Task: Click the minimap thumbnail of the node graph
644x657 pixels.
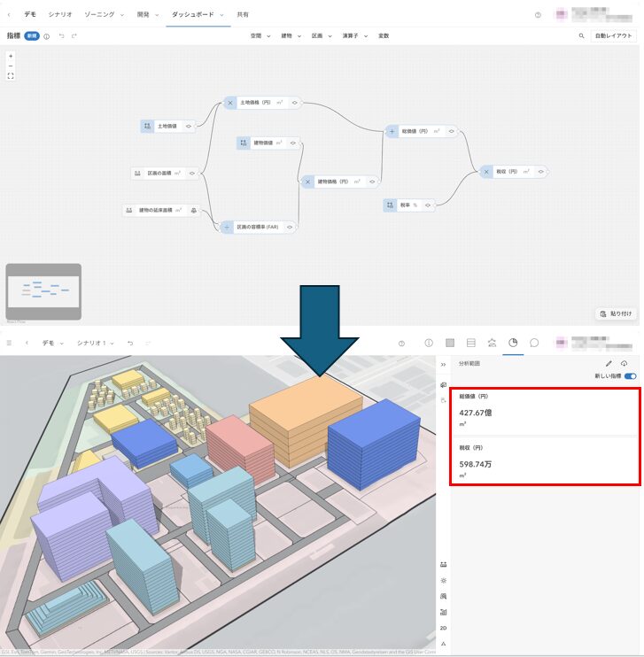Action: tap(43, 290)
